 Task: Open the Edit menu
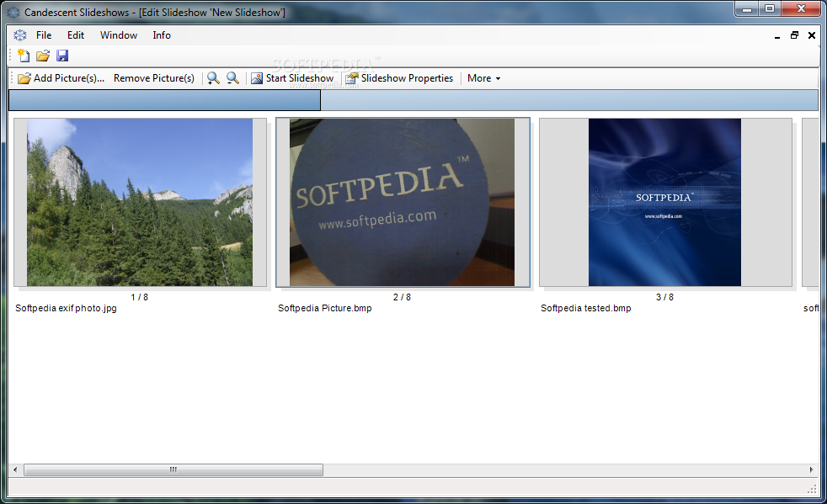pos(76,35)
